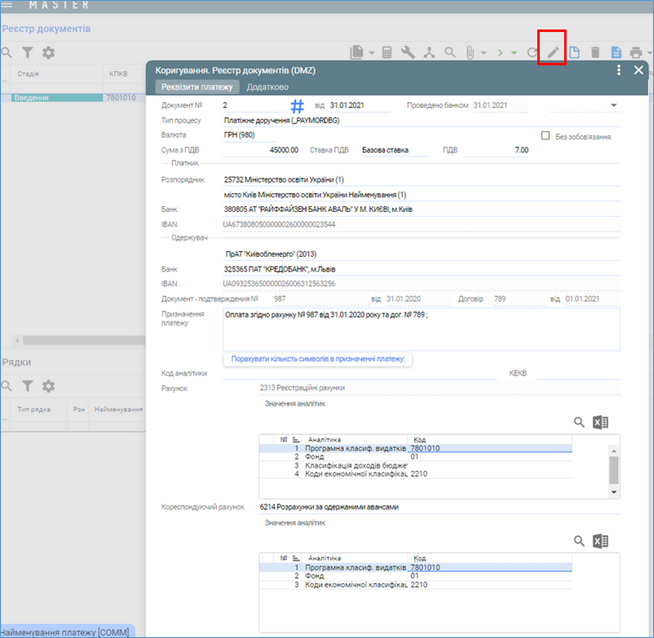Screen dimensions: 654x638
Task: Open the wrench settings tool
Action: coord(408,52)
